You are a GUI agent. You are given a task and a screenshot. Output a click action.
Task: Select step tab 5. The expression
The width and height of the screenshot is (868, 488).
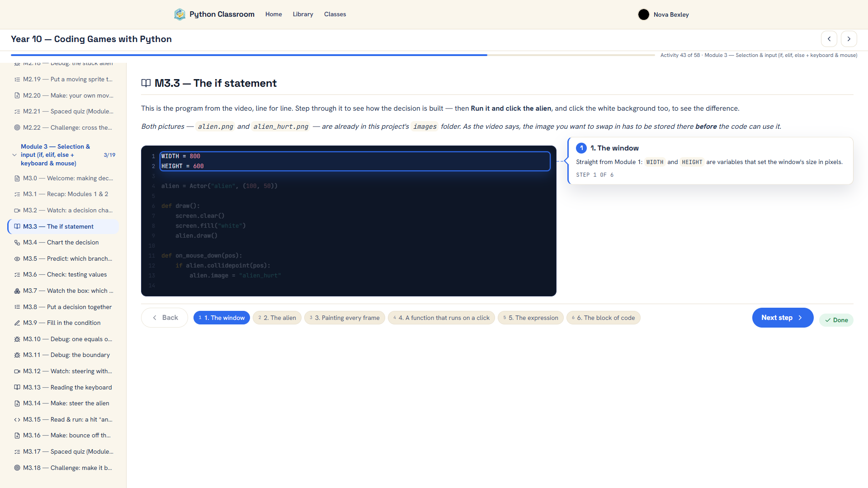531,318
